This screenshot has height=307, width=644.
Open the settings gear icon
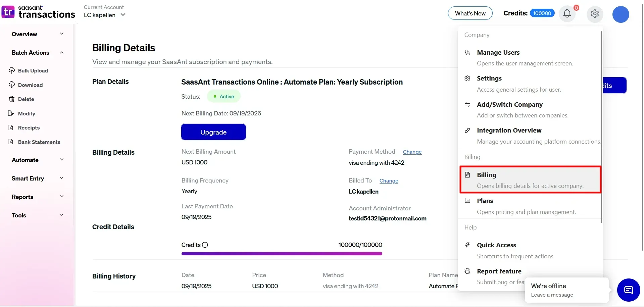tap(595, 14)
